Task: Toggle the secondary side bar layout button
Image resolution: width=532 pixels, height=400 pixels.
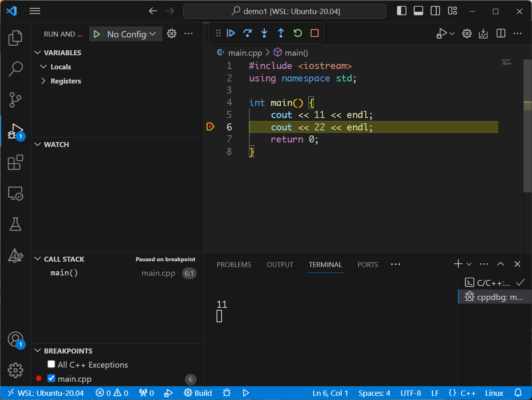Action: tap(435, 11)
